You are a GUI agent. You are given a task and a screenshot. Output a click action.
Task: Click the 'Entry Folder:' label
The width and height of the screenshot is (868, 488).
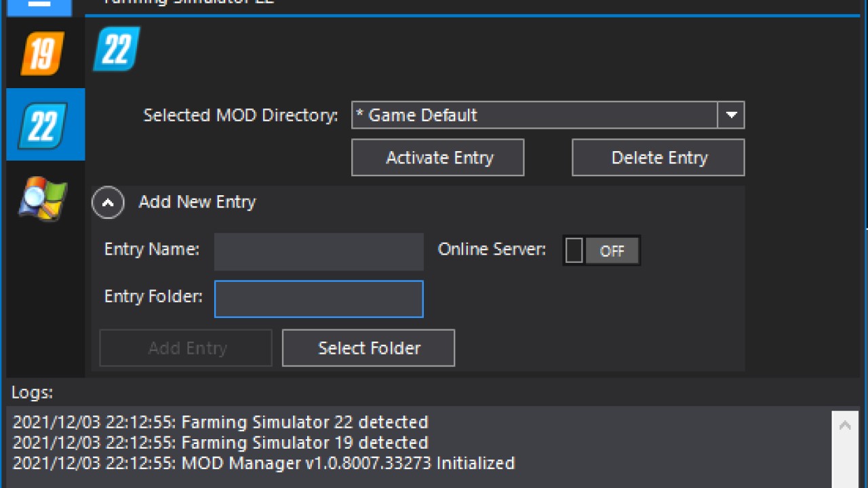point(153,296)
